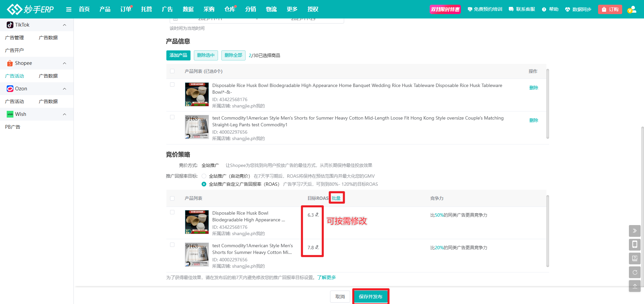Open the 授权 top navigation menu
This screenshot has height=304, width=644.
tap(313, 9)
